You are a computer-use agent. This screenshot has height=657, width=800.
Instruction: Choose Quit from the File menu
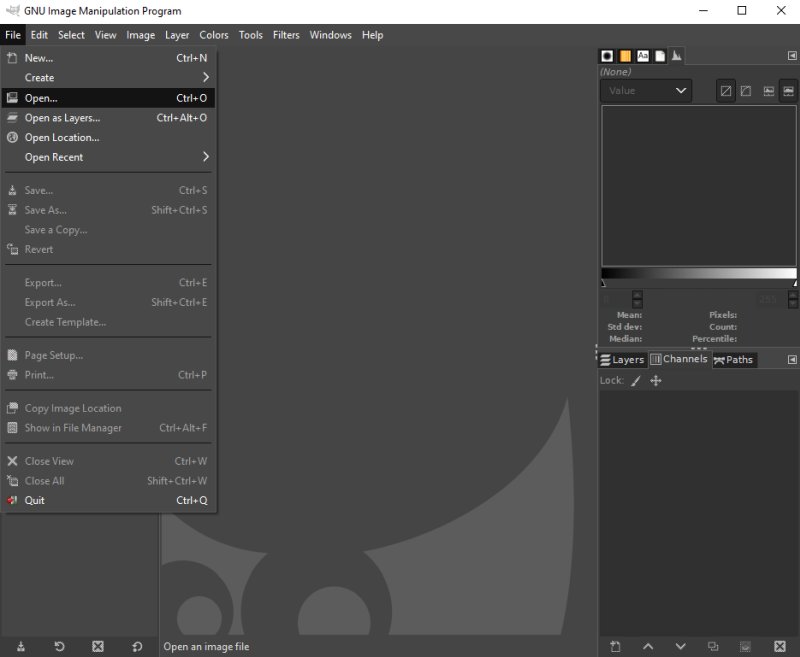(x=108, y=500)
